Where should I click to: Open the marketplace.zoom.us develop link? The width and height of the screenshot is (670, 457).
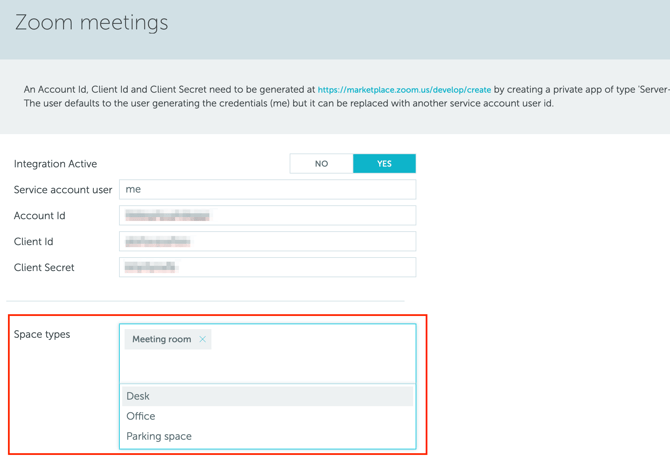tap(404, 90)
